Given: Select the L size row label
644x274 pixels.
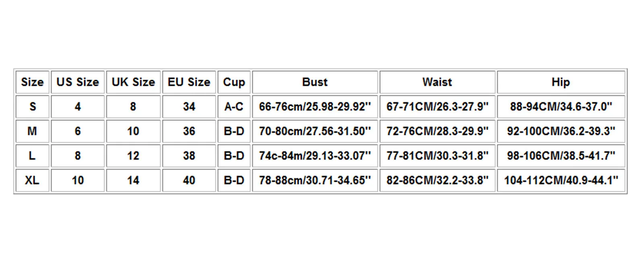Looking at the screenshot, I should pyautogui.click(x=32, y=156).
